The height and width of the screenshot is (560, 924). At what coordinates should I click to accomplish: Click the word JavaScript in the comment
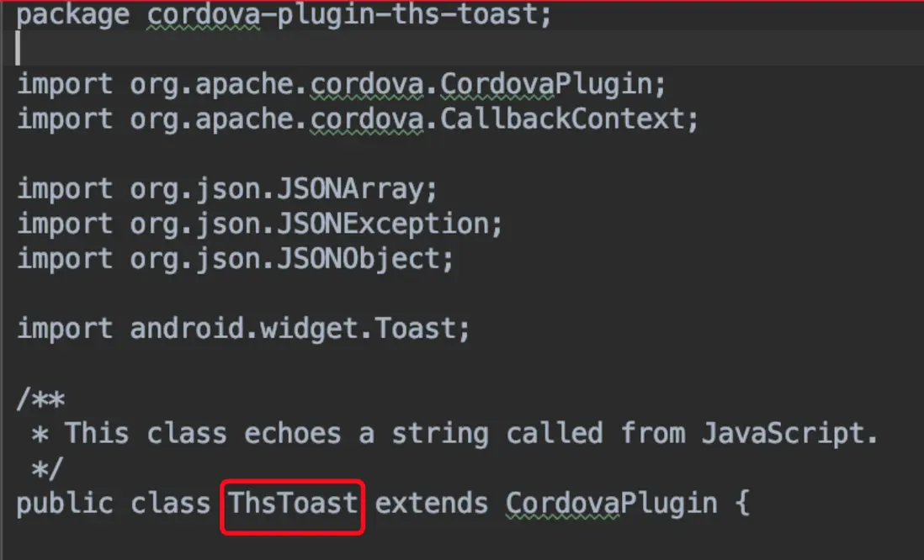783,434
